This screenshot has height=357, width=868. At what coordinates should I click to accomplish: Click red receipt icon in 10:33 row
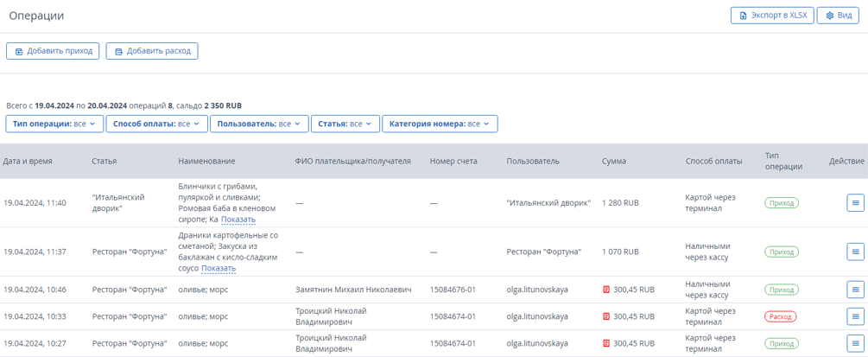coord(606,316)
